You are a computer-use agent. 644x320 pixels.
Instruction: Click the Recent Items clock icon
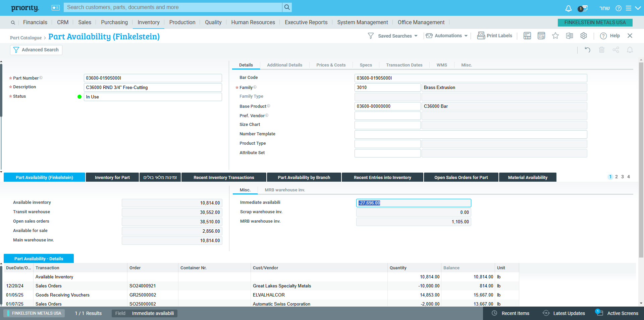tap(494, 313)
